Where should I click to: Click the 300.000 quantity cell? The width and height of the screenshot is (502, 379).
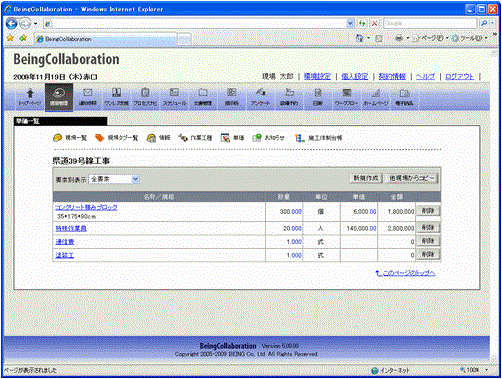(x=284, y=212)
